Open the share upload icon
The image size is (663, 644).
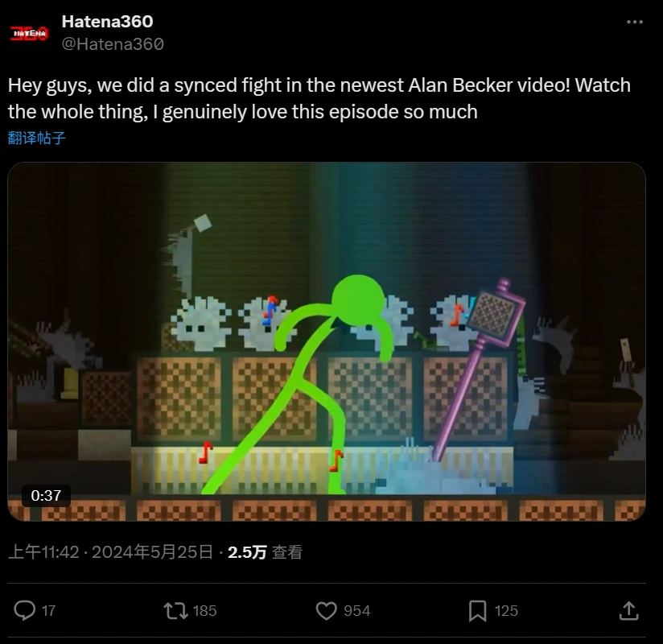628,610
